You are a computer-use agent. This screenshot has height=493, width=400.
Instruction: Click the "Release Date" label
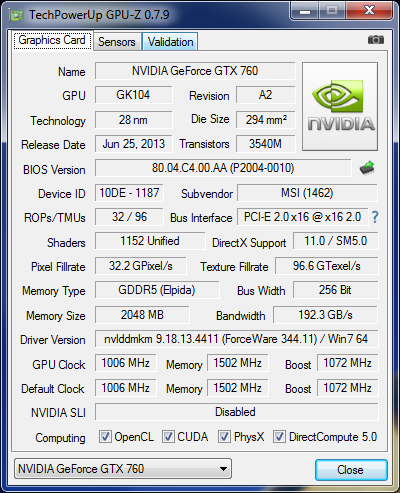(53, 145)
